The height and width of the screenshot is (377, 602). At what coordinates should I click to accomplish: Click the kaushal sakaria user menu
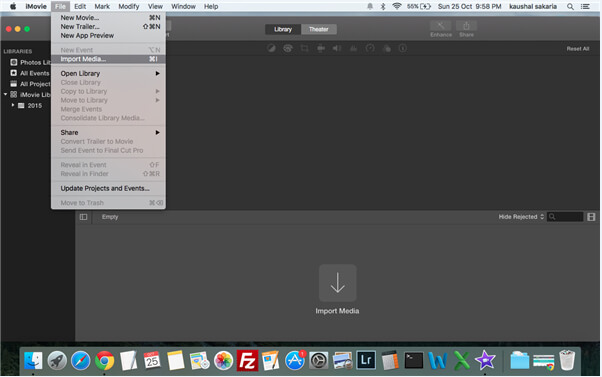533,7
